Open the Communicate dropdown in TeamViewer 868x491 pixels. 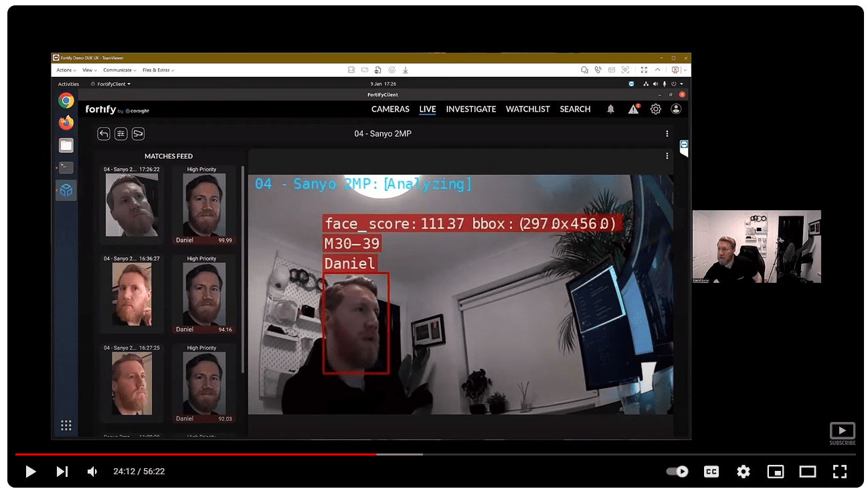tap(120, 70)
